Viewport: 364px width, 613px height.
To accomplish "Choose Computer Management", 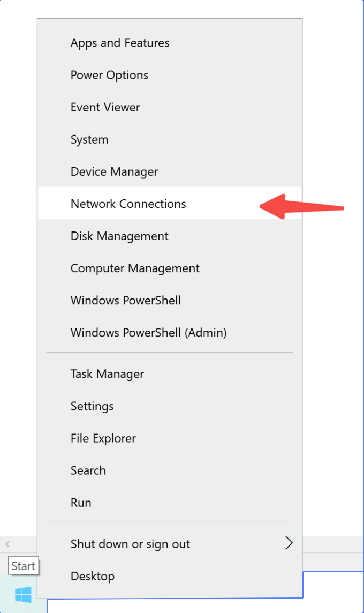I will tap(135, 268).
